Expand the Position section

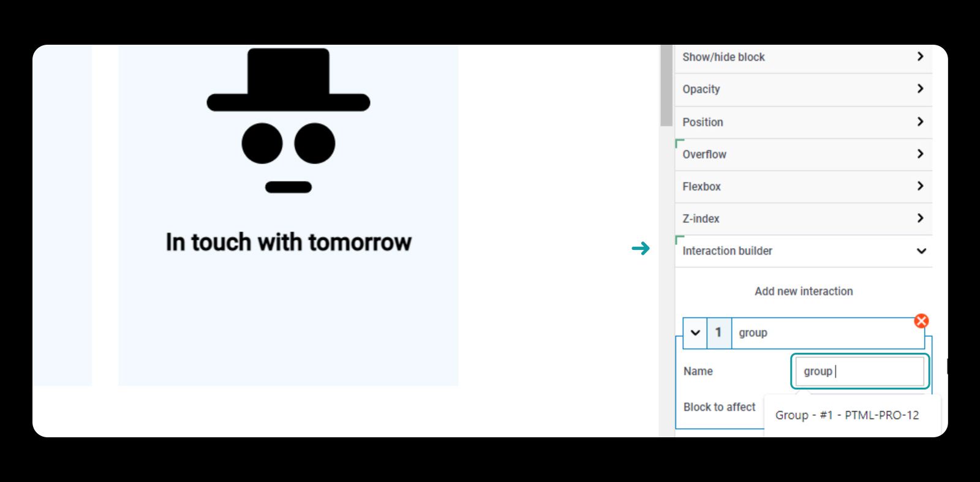(x=803, y=122)
